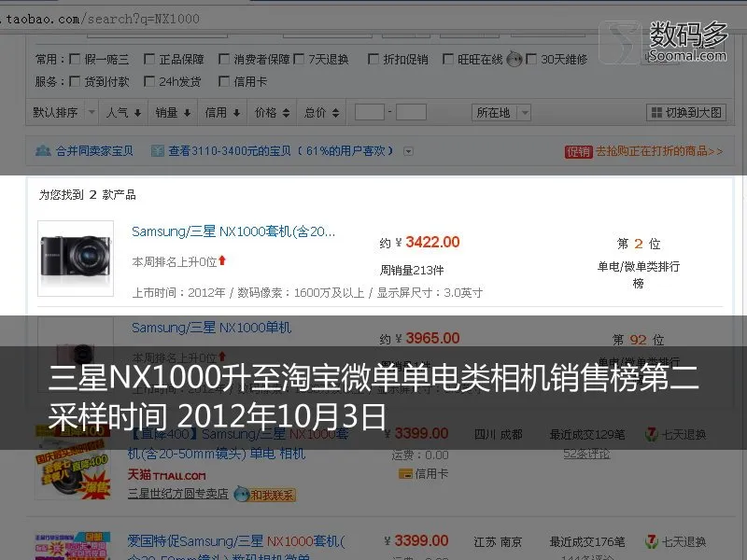Follow the 去抢购正在打折的商品 link

pyautogui.click(x=659, y=151)
